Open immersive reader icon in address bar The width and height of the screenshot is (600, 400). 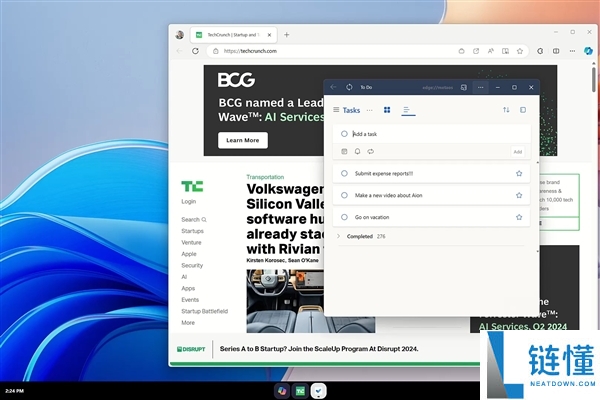[505, 51]
